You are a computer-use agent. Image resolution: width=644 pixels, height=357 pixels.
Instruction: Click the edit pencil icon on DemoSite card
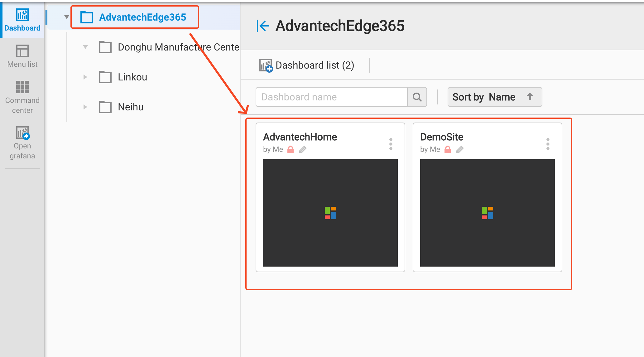[460, 150]
